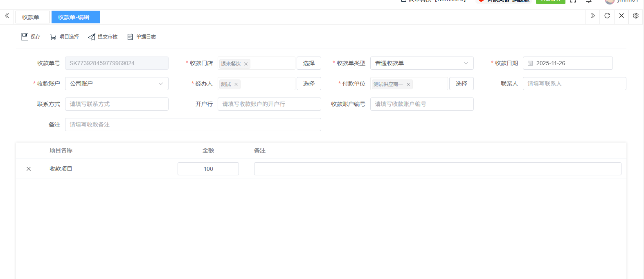This screenshot has width=644, height=279.
Task: Open the settings gear icon
Action: click(x=636, y=16)
